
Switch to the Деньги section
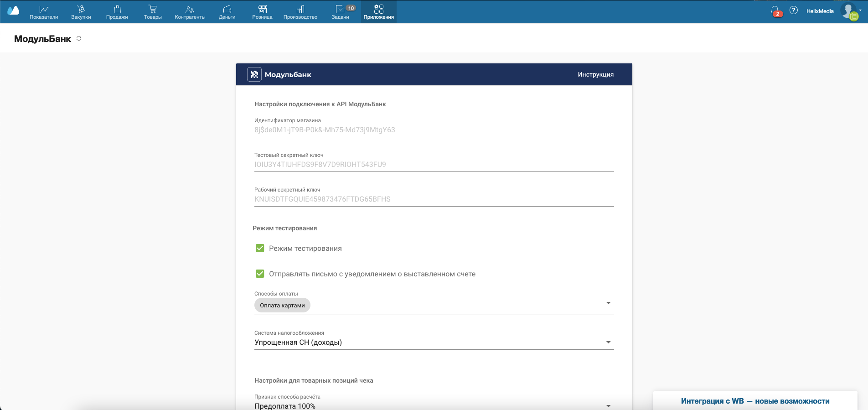227,12
